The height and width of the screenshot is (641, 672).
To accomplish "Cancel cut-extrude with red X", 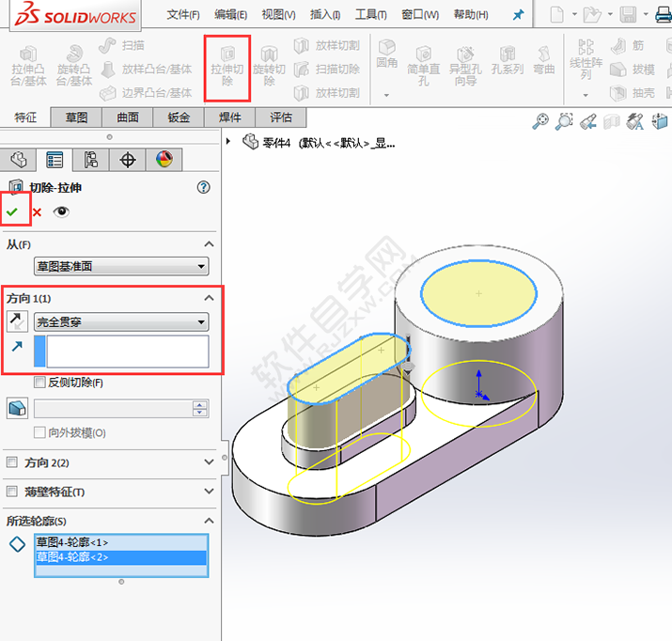I will [x=37, y=212].
